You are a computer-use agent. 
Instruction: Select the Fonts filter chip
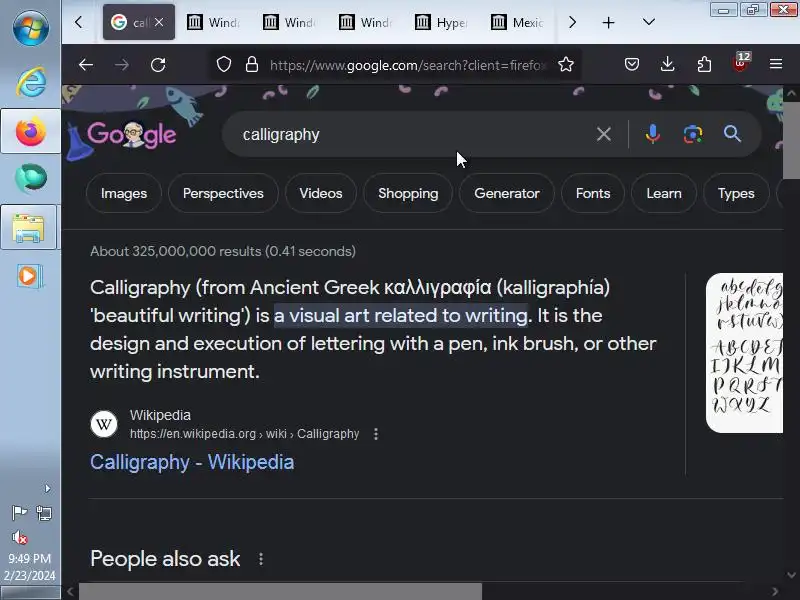tap(593, 193)
